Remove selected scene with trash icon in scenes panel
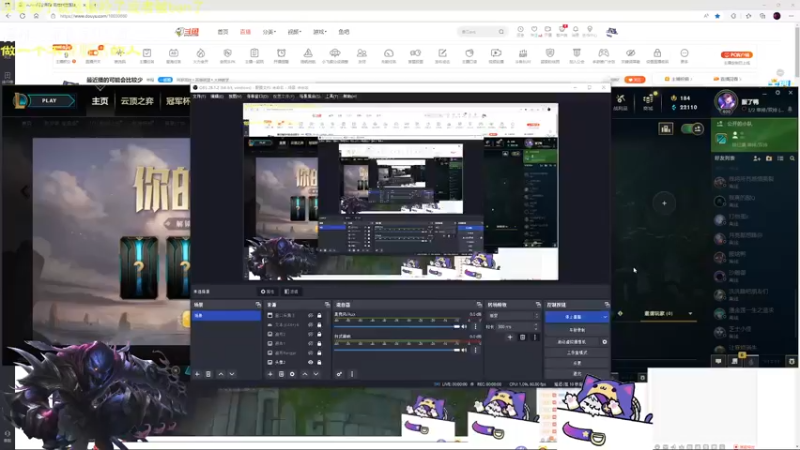800x450 pixels. tap(208, 374)
